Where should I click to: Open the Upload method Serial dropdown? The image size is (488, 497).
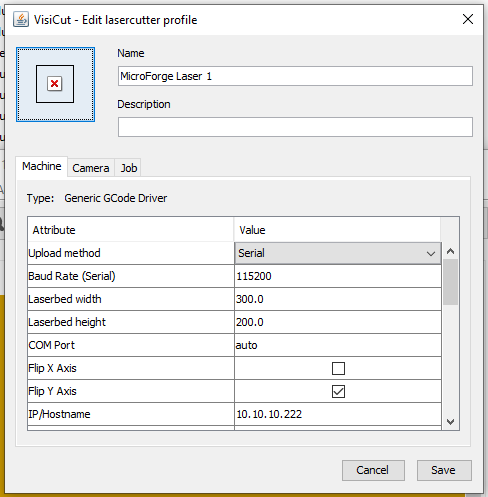338,253
